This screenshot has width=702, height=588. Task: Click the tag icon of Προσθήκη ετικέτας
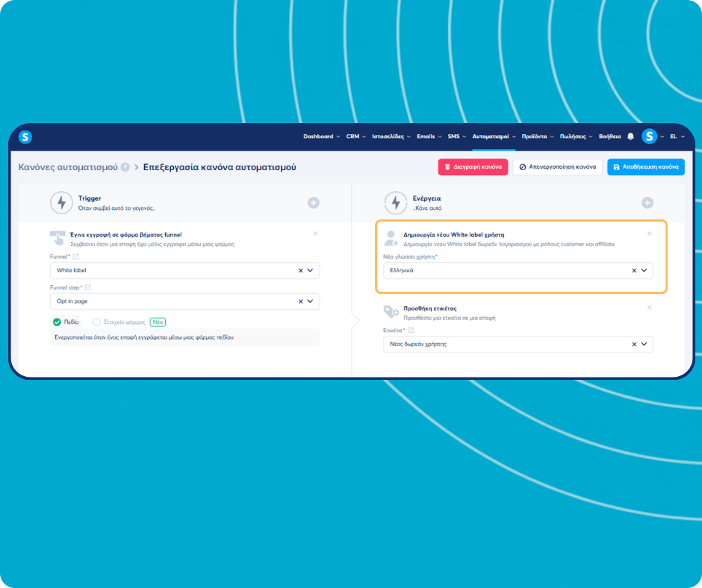coord(391,311)
